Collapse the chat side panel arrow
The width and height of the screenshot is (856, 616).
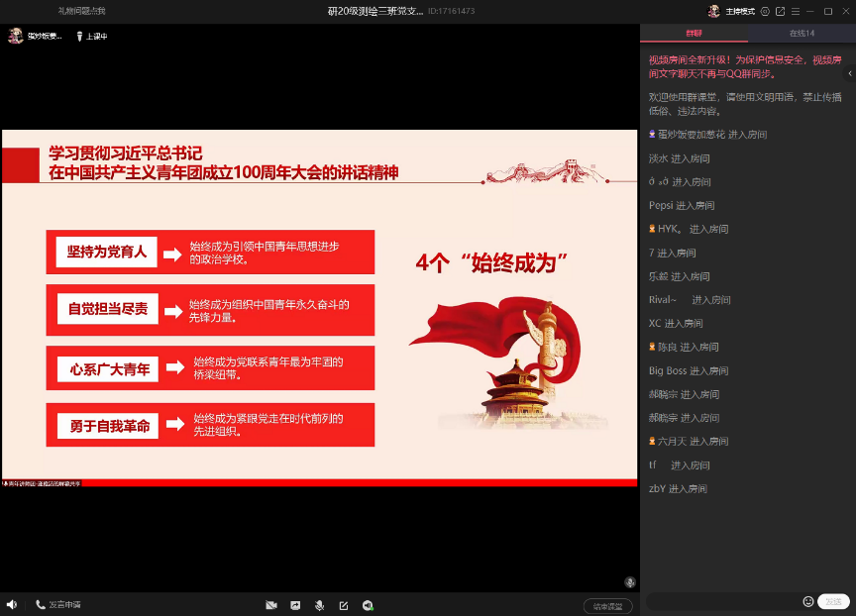pos(849,74)
